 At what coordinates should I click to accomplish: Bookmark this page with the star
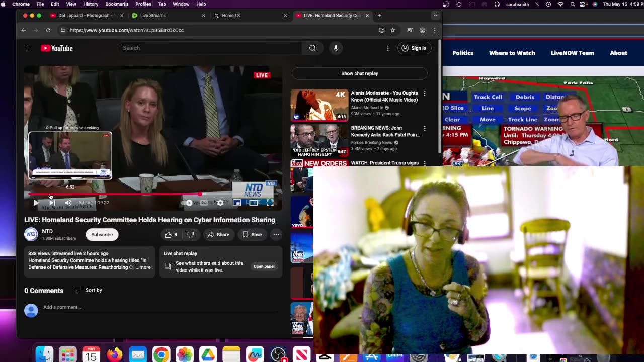pyautogui.click(x=393, y=30)
